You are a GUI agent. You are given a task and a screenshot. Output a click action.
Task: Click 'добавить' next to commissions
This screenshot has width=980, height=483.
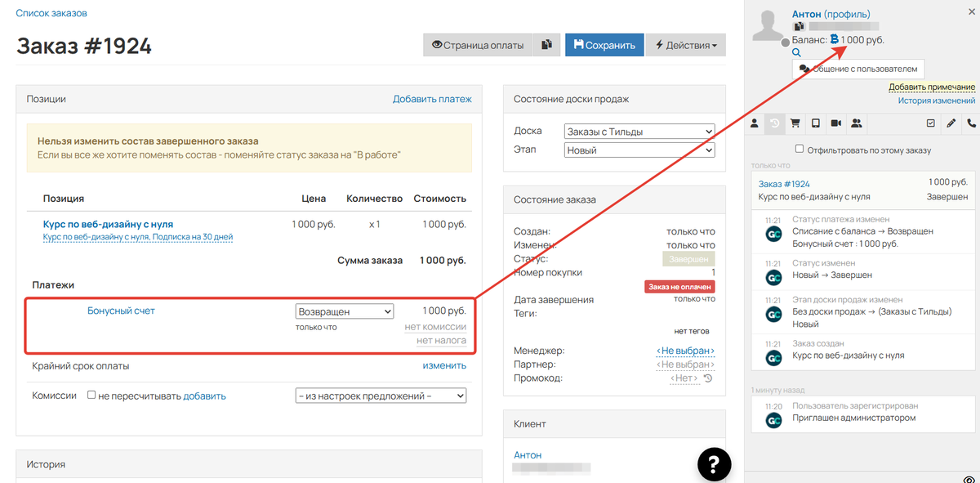[204, 396]
